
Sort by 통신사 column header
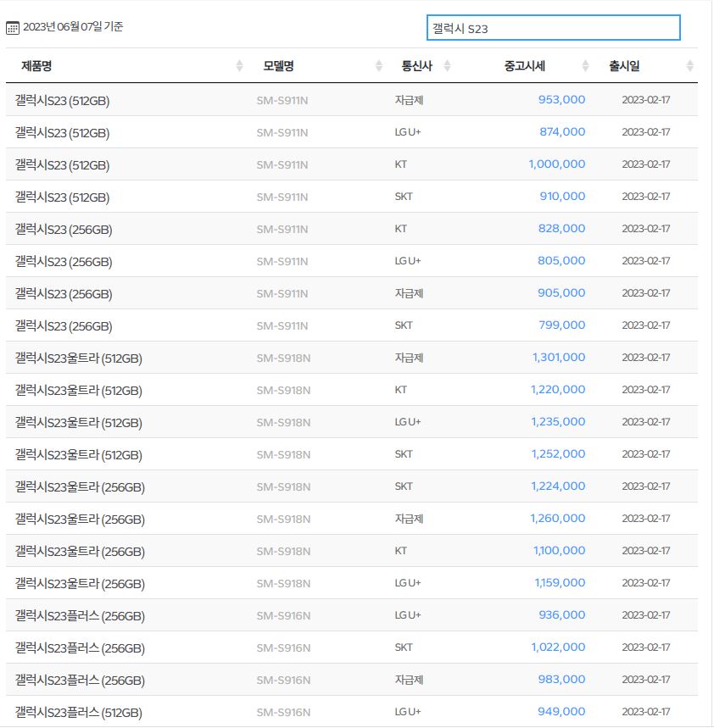(416, 66)
